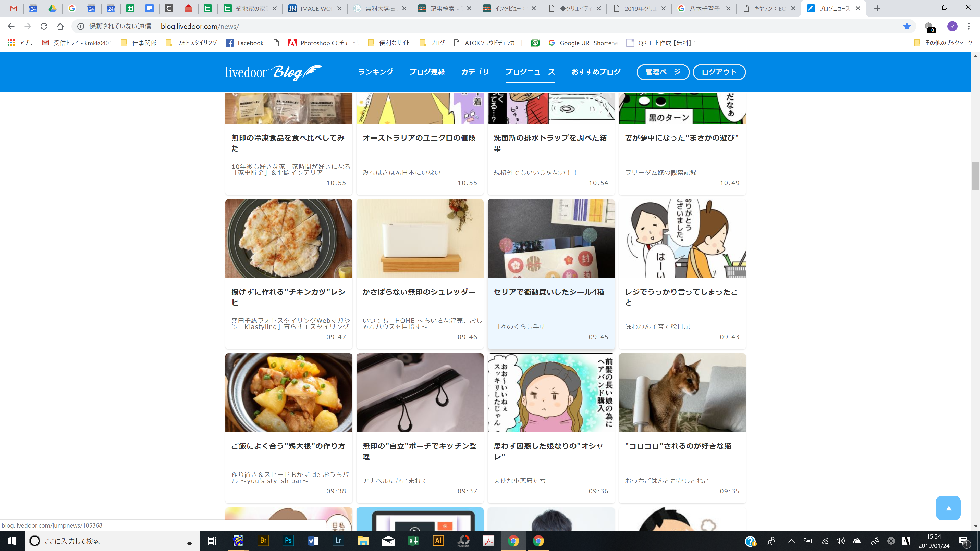Open the ブログ速報 menu item
980x551 pixels.
point(427,72)
